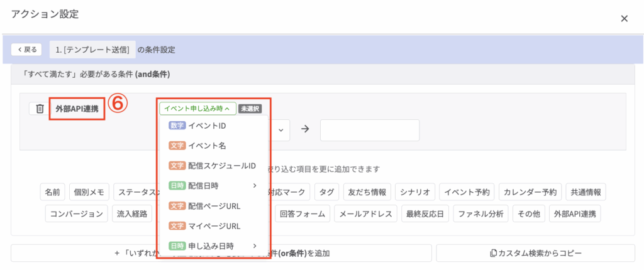This screenshot has width=644, height=270.
Task: Add the タグ filter condition
Action: [x=326, y=192]
